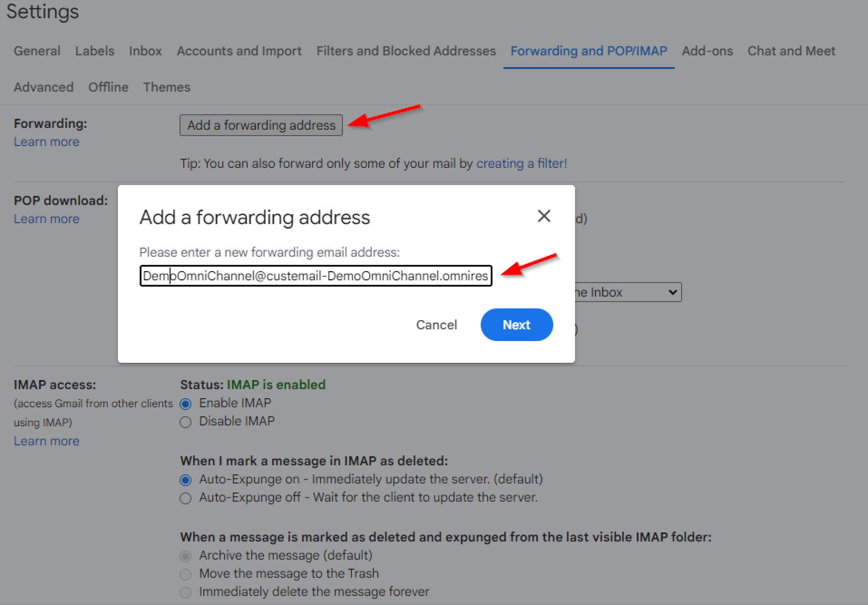Open the Offline settings tab
Screen dimensions: 868x605
click(108, 87)
